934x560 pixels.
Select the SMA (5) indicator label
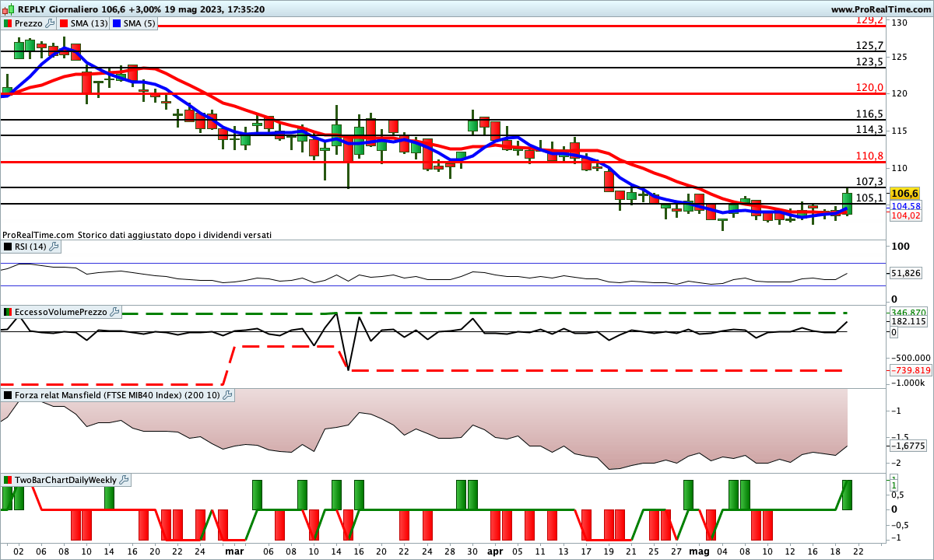click(139, 23)
